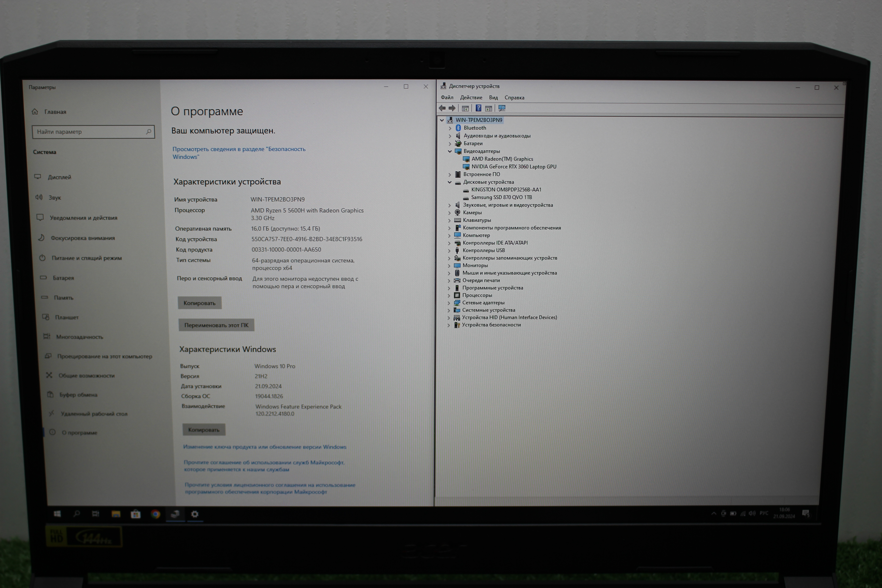
Task: Click the Help toolbar icon in Device Manager
Action: coord(478,108)
